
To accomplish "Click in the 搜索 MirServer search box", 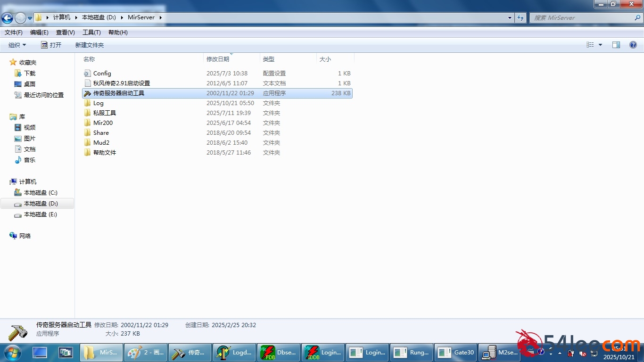I will [x=582, y=18].
